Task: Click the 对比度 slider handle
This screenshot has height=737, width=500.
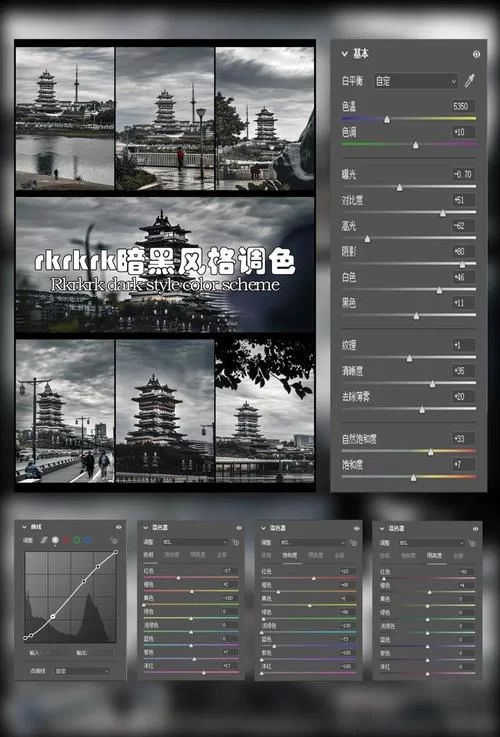Action: pyautogui.click(x=443, y=213)
